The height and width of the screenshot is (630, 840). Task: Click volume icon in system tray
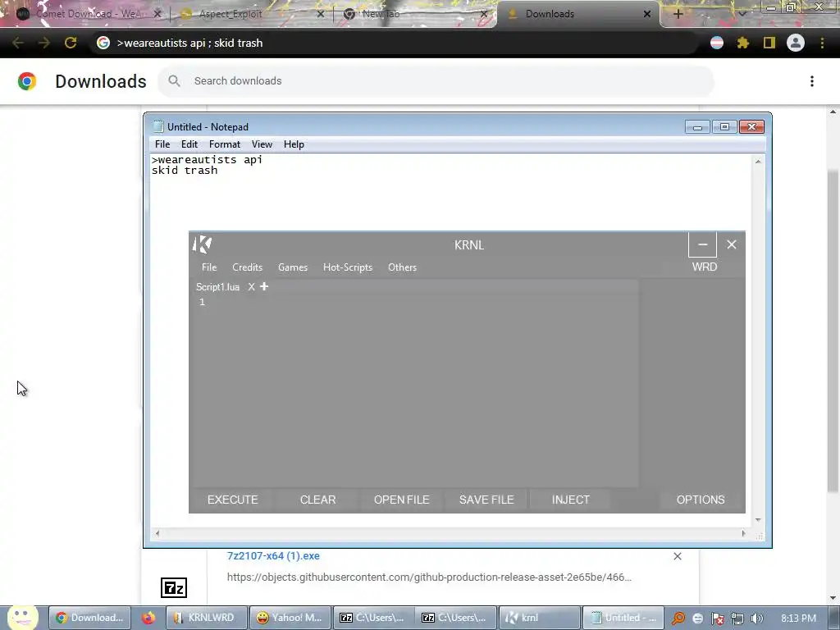click(756, 619)
